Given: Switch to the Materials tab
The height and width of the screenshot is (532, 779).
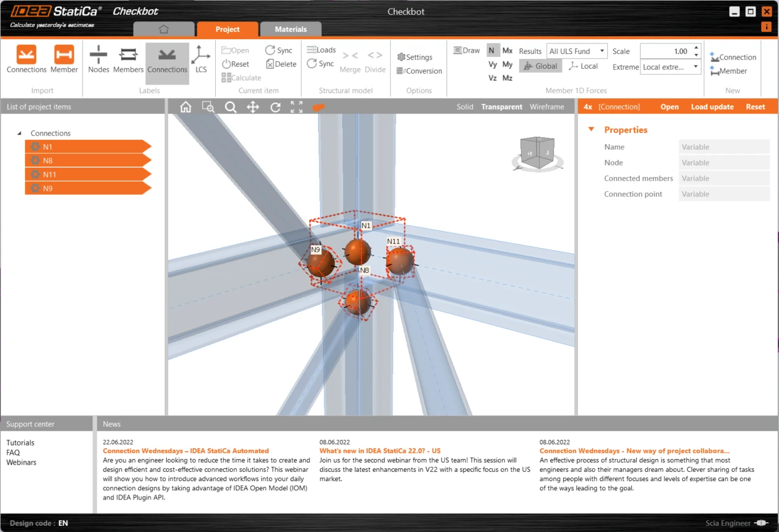Looking at the screenshot, I should tap(291, 29).
